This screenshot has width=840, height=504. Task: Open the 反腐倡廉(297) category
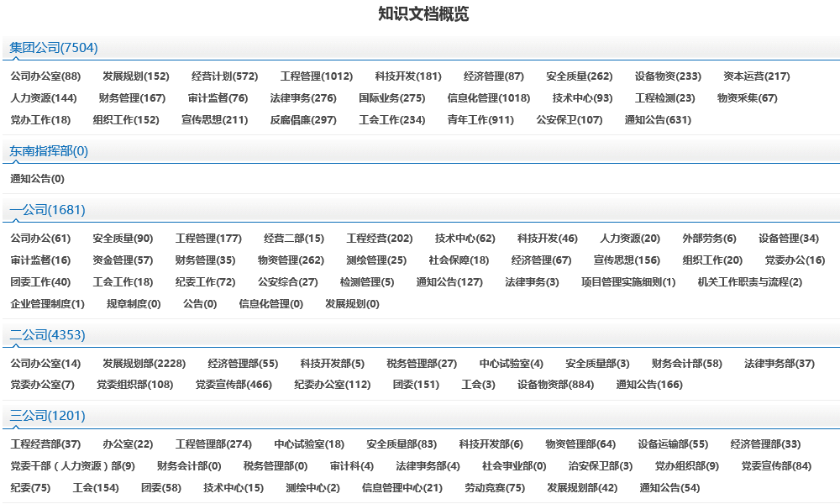click(x=303, y=120)
